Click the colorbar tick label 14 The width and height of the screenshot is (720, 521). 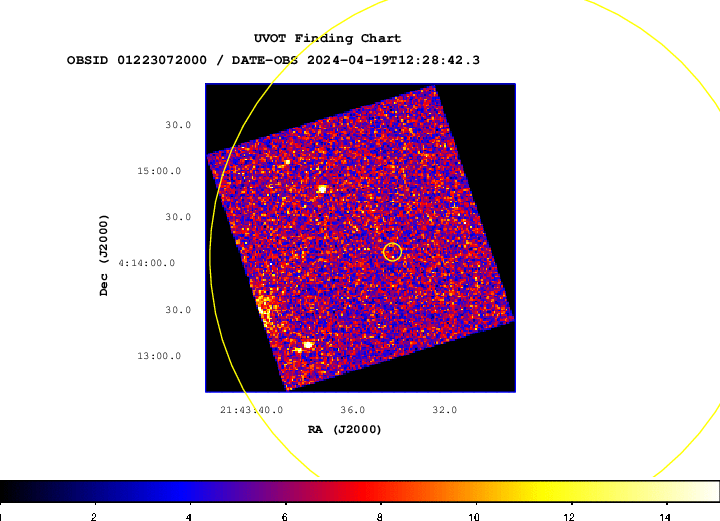tap(665, 517)
